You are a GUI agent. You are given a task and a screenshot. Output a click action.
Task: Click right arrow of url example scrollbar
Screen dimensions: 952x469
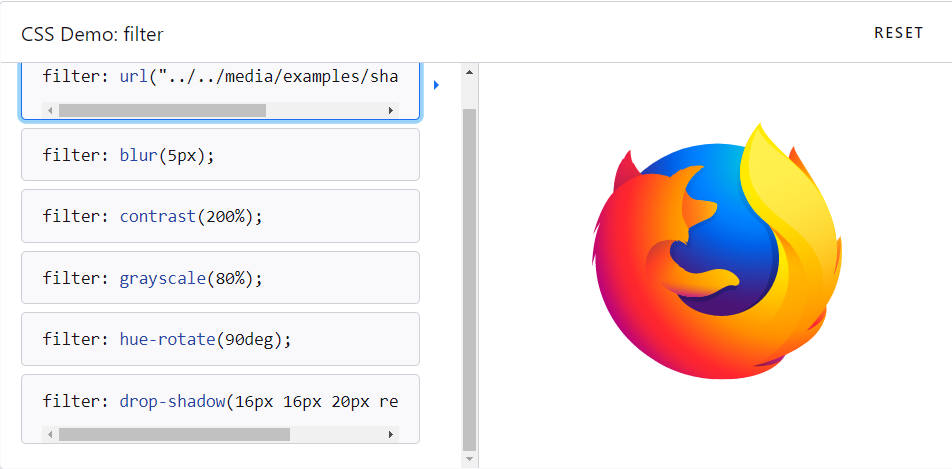[x=391, y=111]
